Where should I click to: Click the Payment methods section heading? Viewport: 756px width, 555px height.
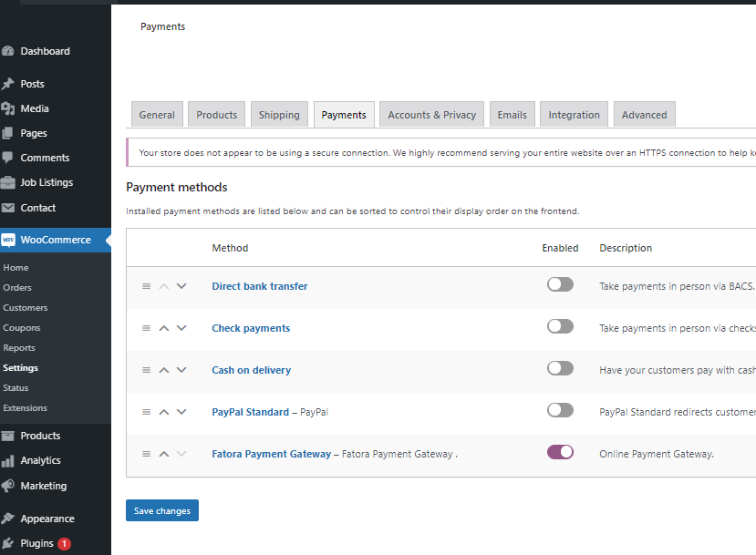177,187
